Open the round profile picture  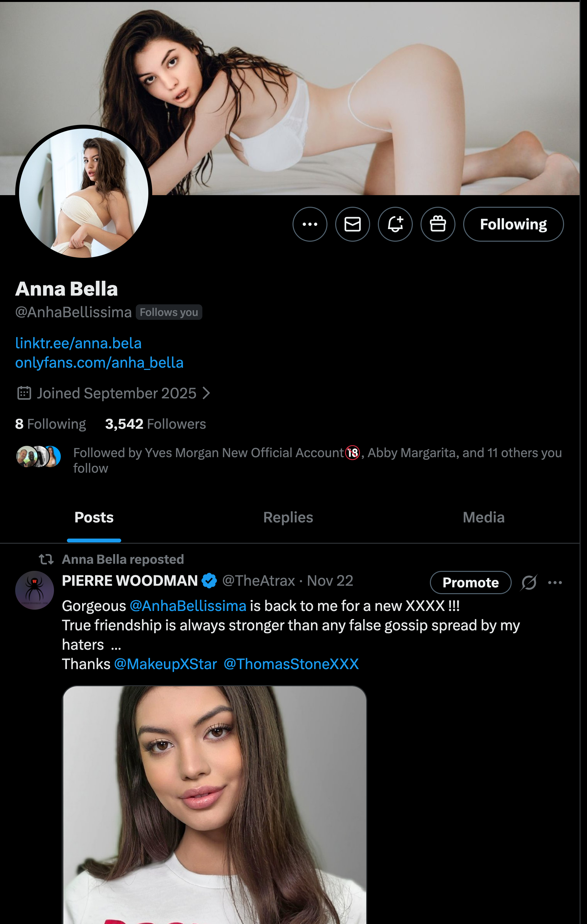tap(84, 193)
